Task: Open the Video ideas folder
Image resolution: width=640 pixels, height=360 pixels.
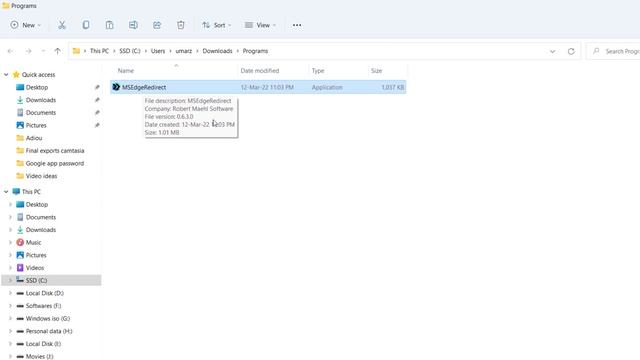Action: pyautogui.click(x=41, y=176)
